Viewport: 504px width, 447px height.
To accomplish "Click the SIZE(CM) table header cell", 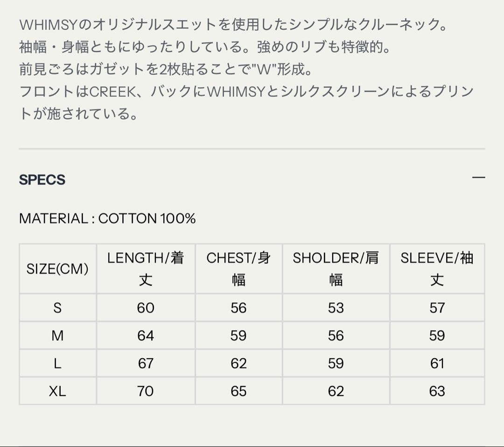I will coord(57,269).
